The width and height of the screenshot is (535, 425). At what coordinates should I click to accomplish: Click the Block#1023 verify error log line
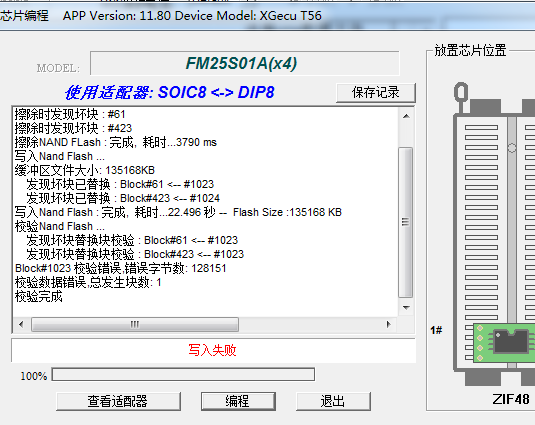point(120,268)
